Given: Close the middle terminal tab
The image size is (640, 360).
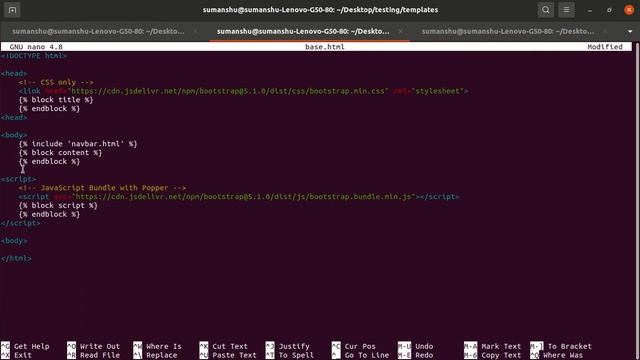Looking at the screenshot, I should tap(400, 31).
